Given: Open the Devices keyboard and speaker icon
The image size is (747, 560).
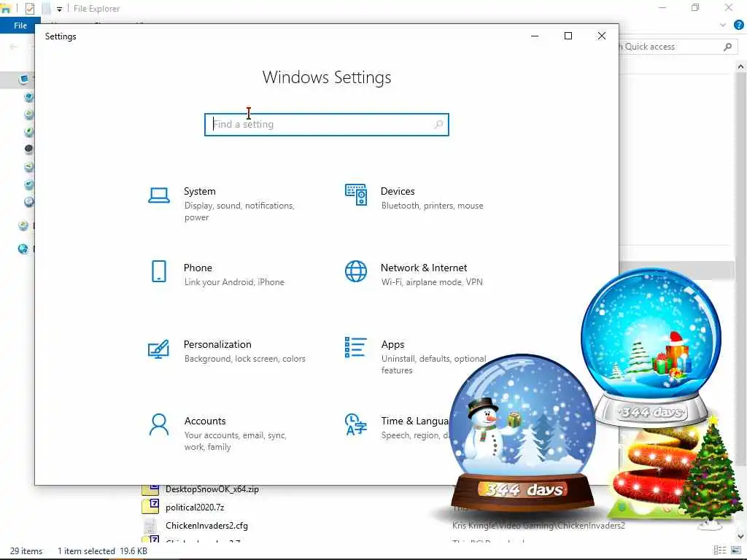Looking at the screenshot, I should [x=356, y=195].
